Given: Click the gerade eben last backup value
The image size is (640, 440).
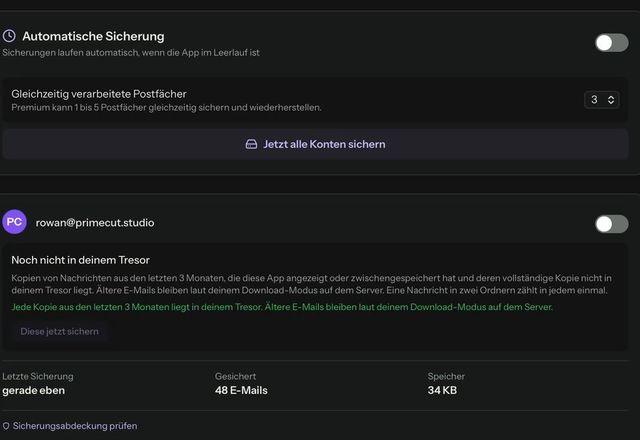Looking at the screenshot, I should (x=33, y=390).
